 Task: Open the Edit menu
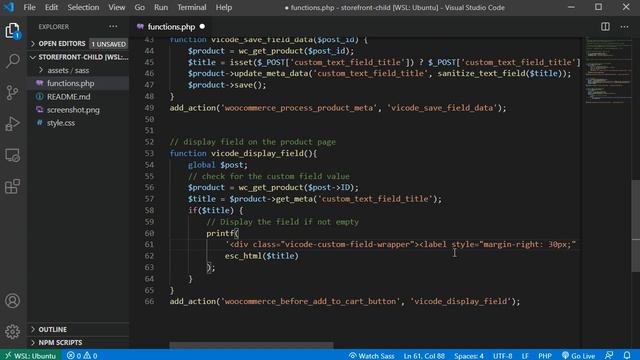pos(51,7)
